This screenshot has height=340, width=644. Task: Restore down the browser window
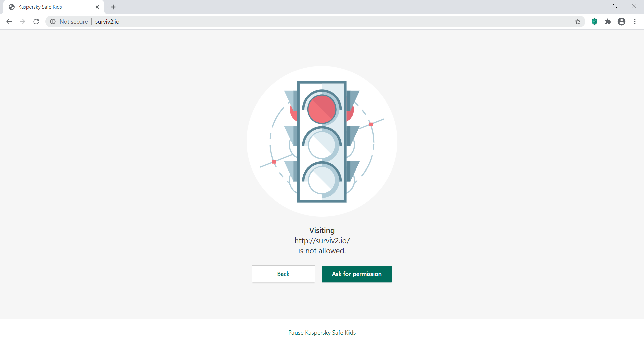tap(615, 6)
